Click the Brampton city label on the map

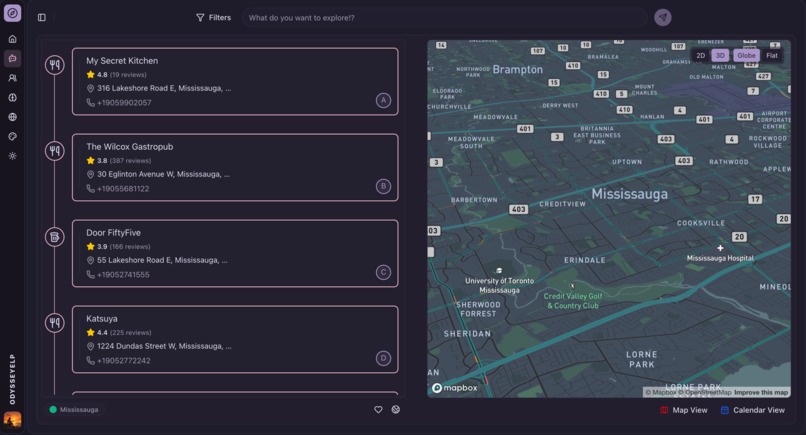pos(517,69)
